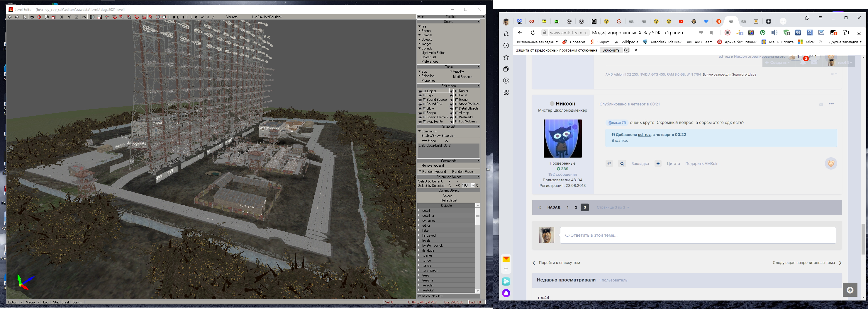Click the bookmark flag icon in address bar
This screenshot has height=309, width=868.
pyautogui.click(x=711, y=33)
